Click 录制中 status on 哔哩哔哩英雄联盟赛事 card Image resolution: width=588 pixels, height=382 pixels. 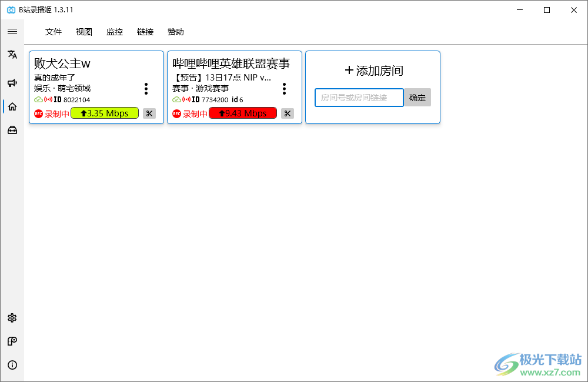195,113
